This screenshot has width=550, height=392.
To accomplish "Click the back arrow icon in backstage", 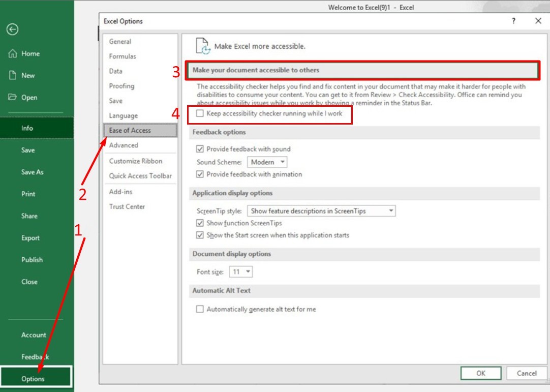I will [x=12, y=29].
